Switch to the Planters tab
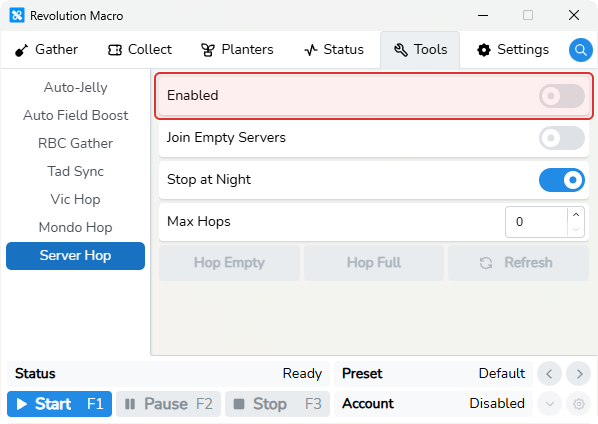The image size is (598, 424). click(x=237, y=50)
